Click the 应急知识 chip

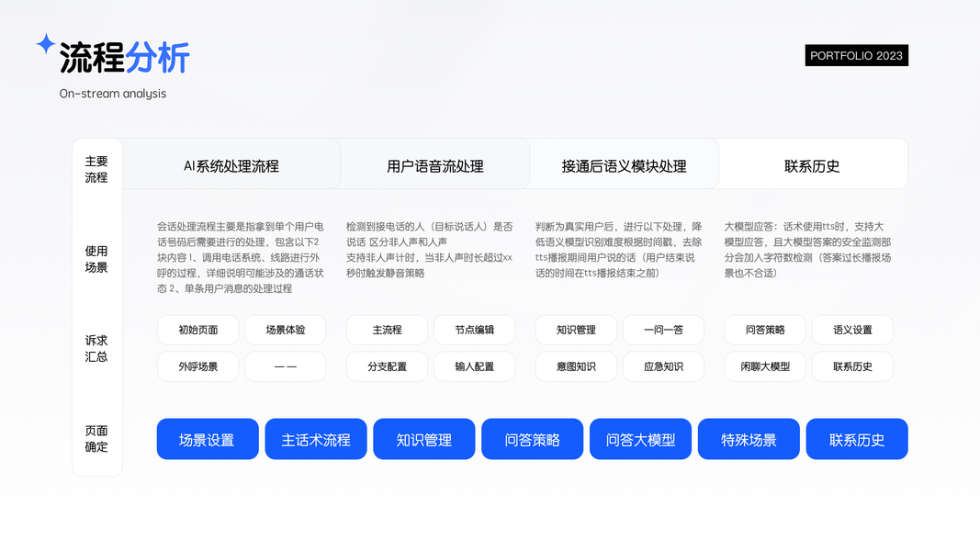click(x=664, y=366)
